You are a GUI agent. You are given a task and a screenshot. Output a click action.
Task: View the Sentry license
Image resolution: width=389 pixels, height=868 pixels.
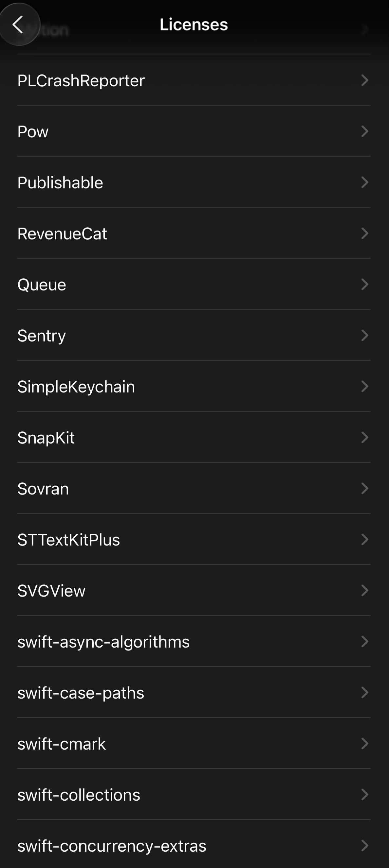pos(194,336)
